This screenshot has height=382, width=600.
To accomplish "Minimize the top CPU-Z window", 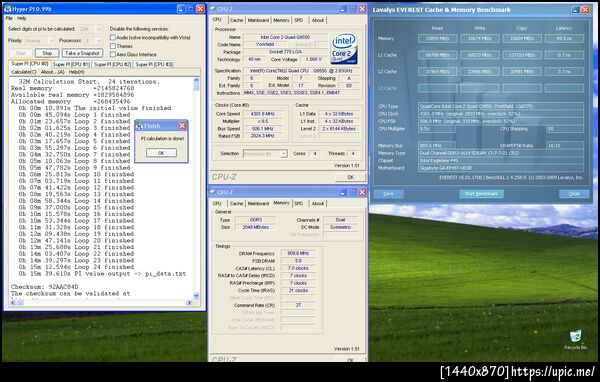I will click(342, 8).
